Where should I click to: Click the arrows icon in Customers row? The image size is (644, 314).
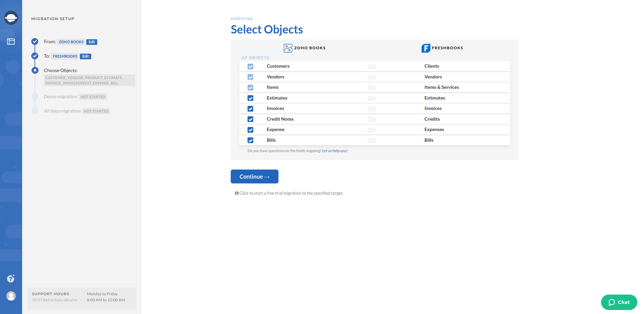[x=371, y=67]
